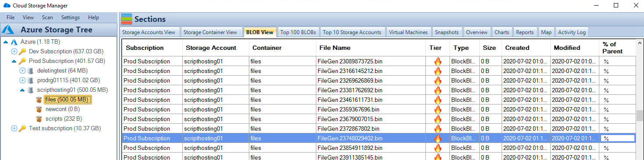The image size is (644, 160).
Task: Collapse the Prod Subscription node
Action: coord(14,61)
